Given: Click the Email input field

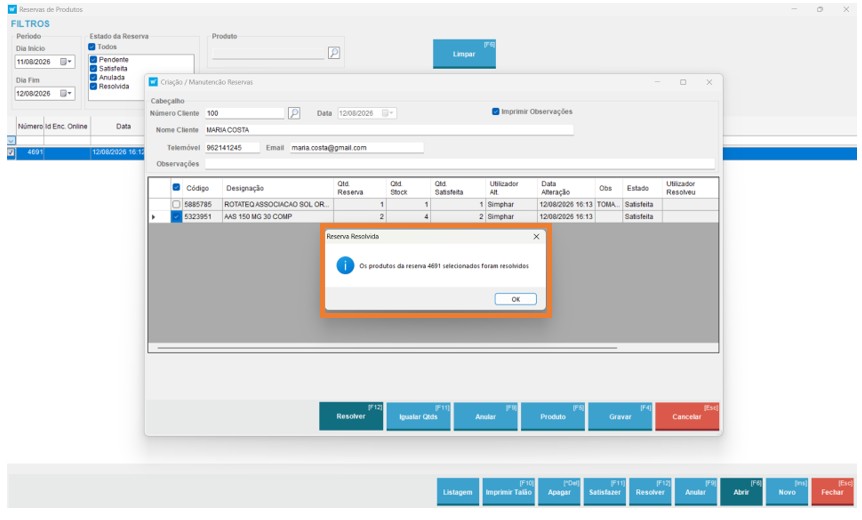Looking at the screenshot, I should click(356, 147).
